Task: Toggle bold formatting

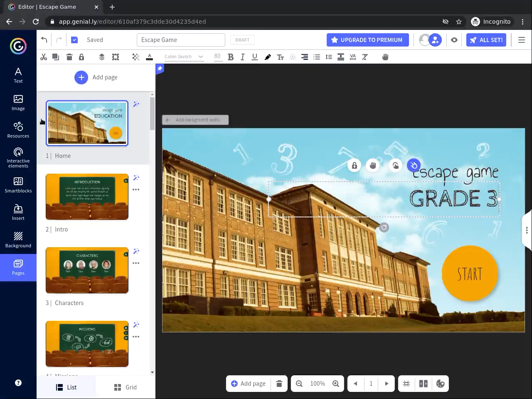Action: [x=231, y=57]
